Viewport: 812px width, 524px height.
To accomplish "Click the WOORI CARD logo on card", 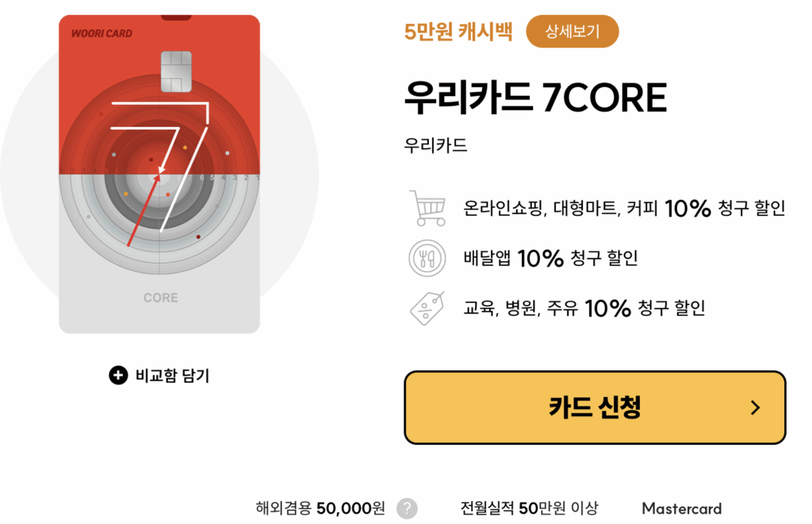I will pos(101,33).
